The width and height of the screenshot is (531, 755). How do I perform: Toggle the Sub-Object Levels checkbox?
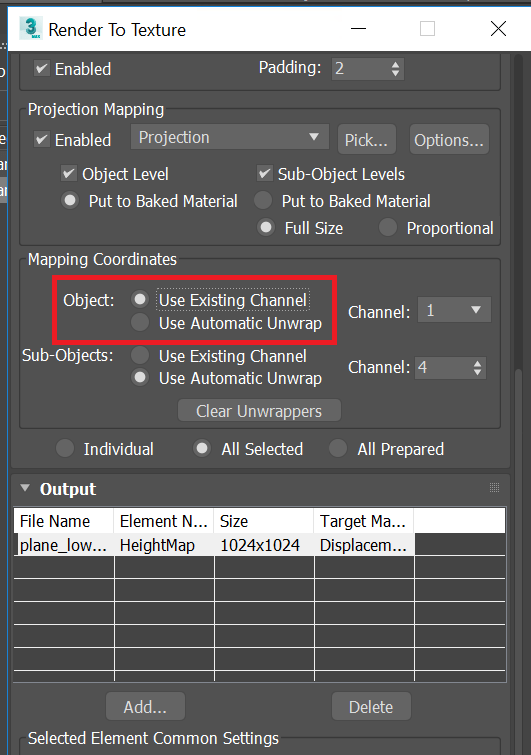pyautogui.click(x=264, y=174)
